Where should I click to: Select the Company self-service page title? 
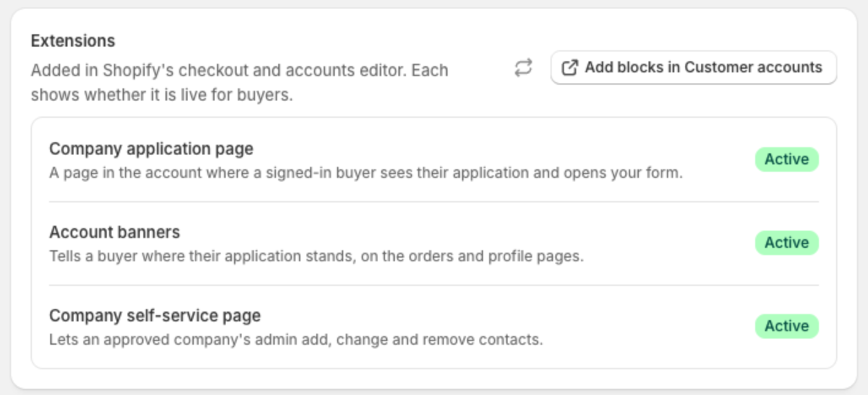pyautogui.click(x=155, y=316)
